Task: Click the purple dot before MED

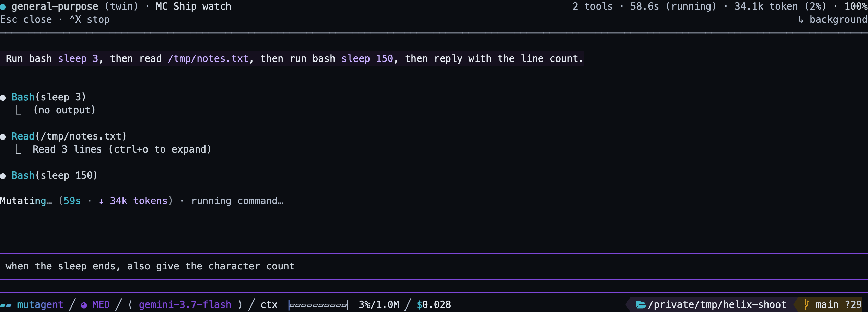Action: (x=84, y=305)
